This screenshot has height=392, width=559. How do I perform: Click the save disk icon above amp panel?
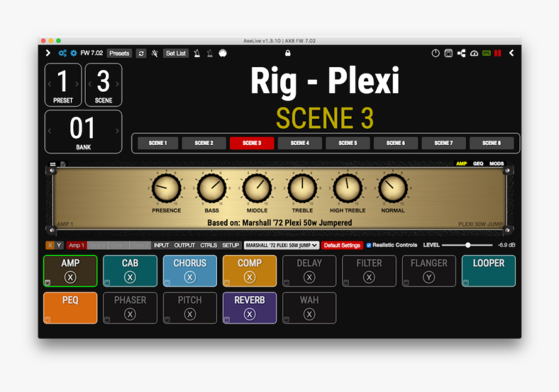(63, 164)
